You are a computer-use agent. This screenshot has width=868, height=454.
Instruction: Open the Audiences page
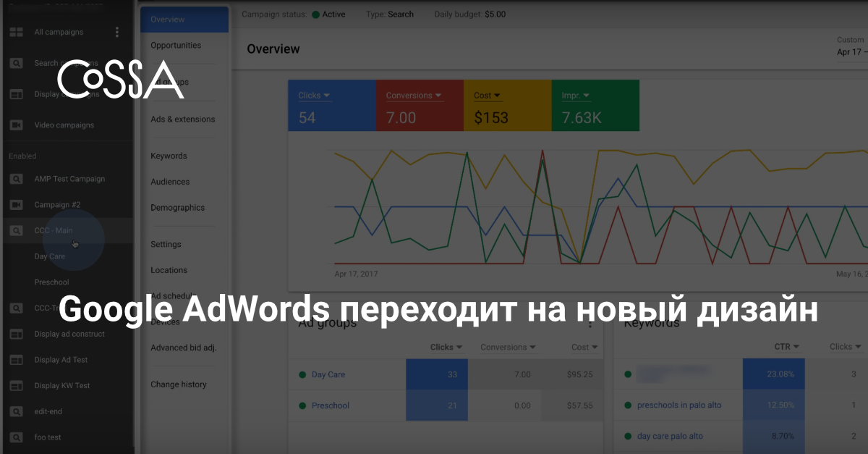point(170,182)
